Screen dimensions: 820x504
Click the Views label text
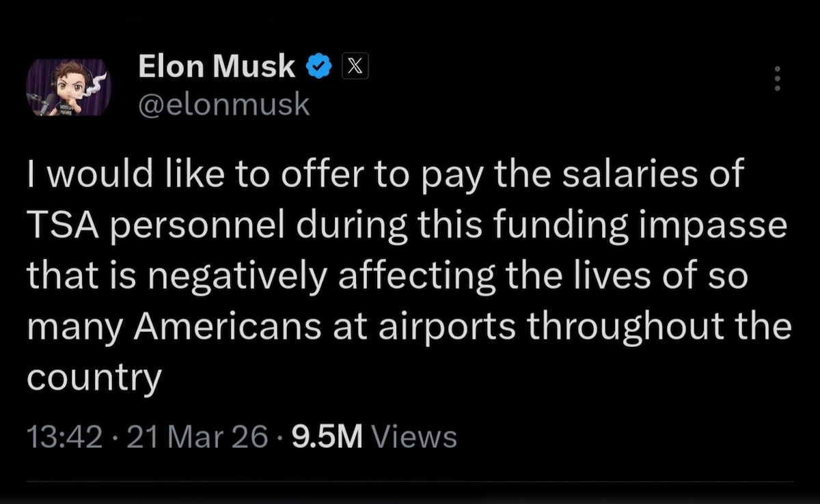click(417, 437)
